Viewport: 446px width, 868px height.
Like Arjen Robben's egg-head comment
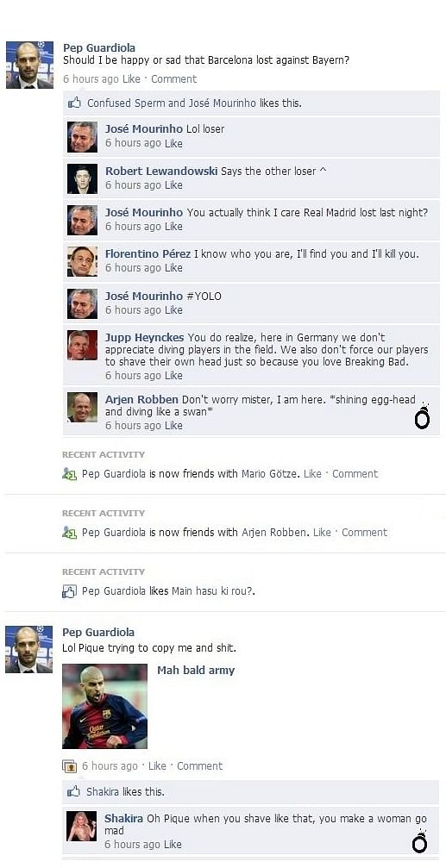(x=173, y=426)
